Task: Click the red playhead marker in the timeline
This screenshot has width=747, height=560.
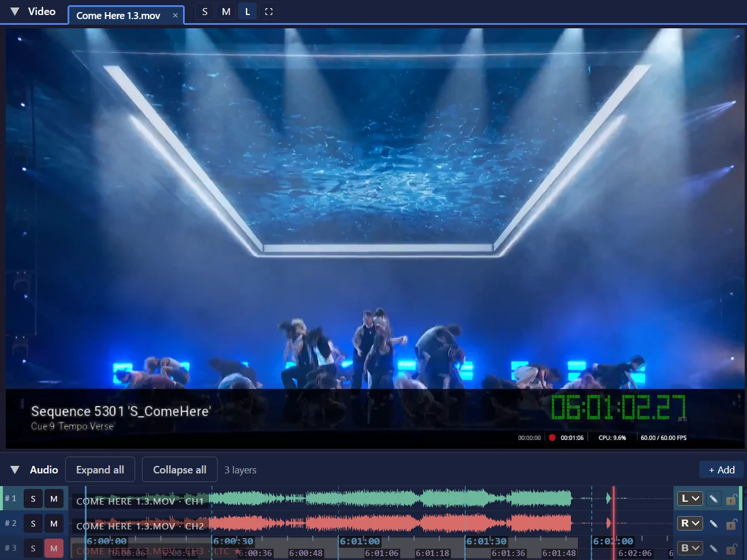Action: 614,522
